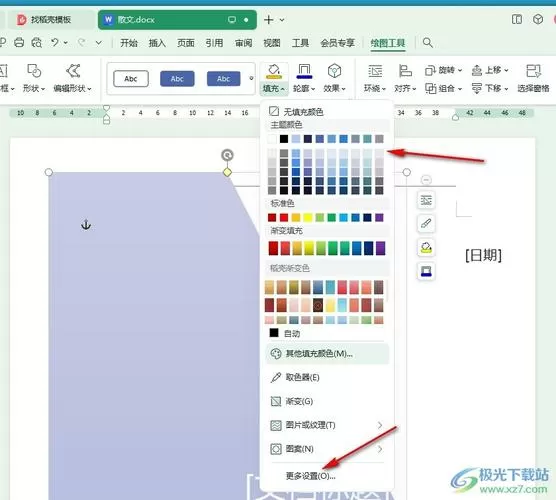
Task: Open the search magnifier icon
Action: [428, 43]
